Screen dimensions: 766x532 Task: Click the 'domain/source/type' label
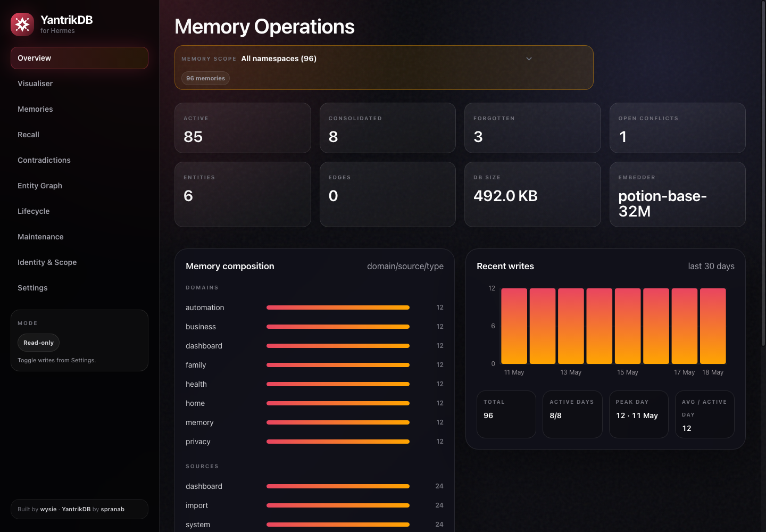click(x=405, y=266)
